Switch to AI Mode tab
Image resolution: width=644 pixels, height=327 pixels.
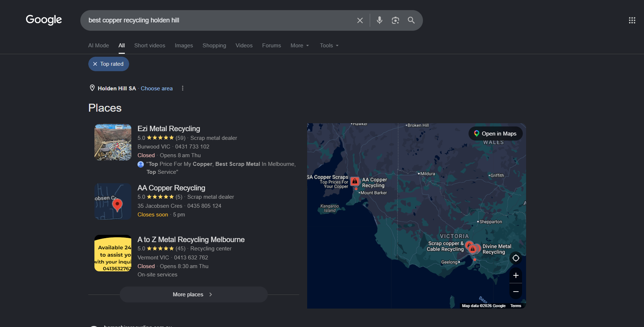click(x=98, y=46)
